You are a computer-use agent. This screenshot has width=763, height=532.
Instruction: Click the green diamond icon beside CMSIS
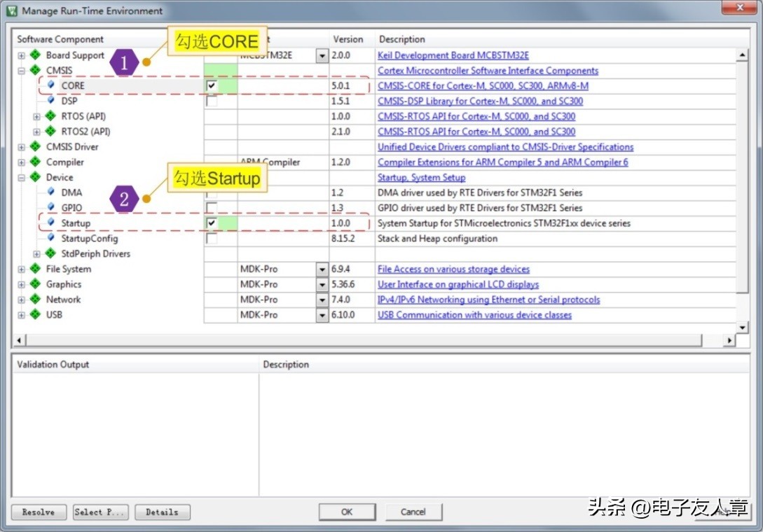click(x=35, y=71)
